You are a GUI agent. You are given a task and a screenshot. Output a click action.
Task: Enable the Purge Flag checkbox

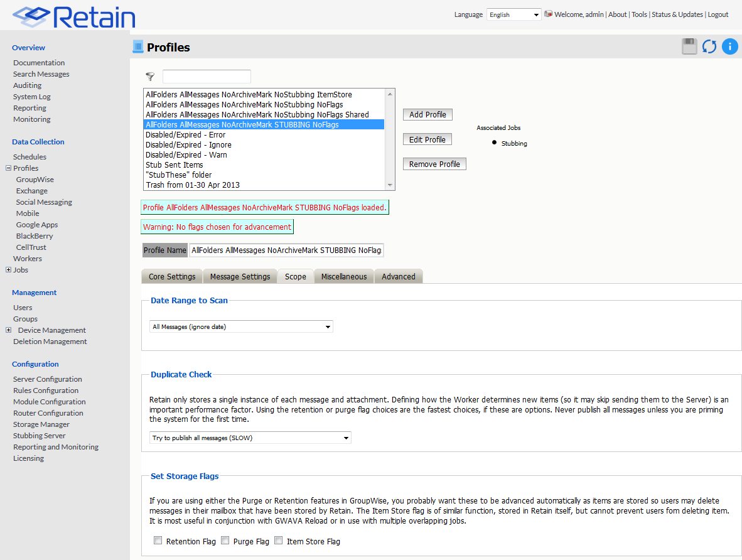click(225, 541)
